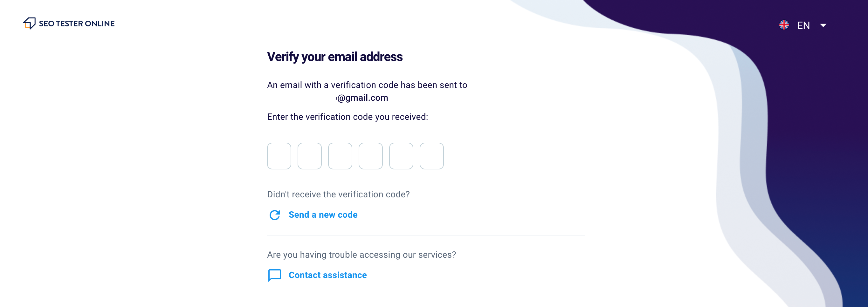Click the first verification code box
The width and height of the screenshot is (868, 307).
click(x=279, y=156)
